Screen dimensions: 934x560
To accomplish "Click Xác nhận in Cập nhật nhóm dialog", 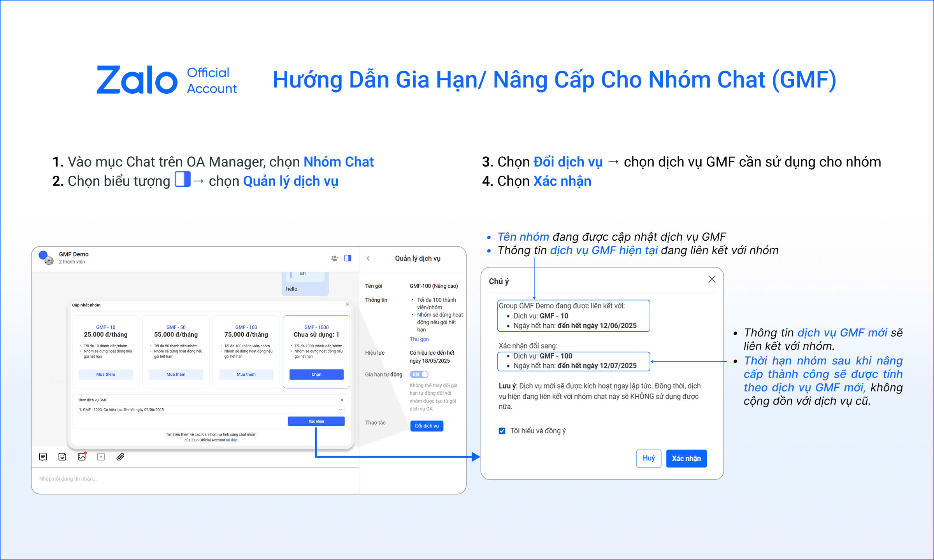I will click(x=316, y=421).
